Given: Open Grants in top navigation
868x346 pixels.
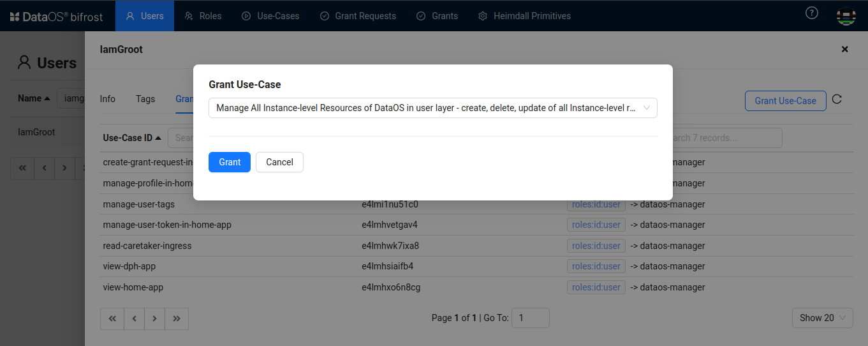Looking at the screenshot, I should pos(437,16).
